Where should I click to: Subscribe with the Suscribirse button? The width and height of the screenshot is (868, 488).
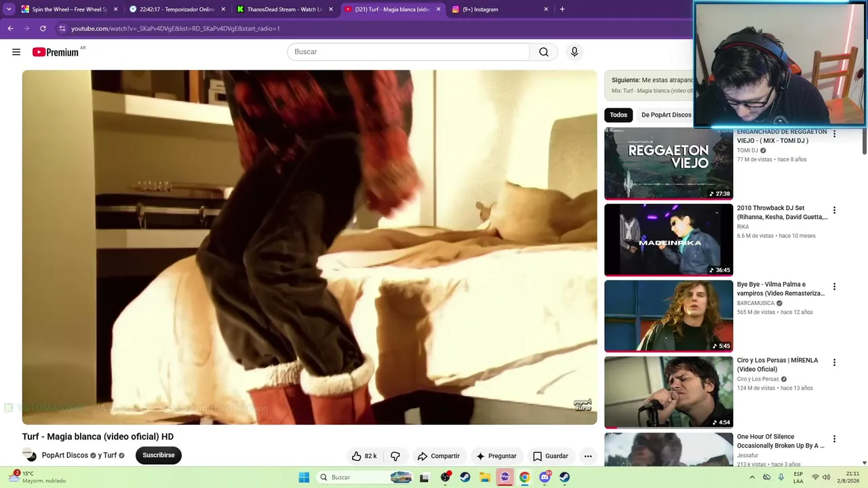pos(159,455)
